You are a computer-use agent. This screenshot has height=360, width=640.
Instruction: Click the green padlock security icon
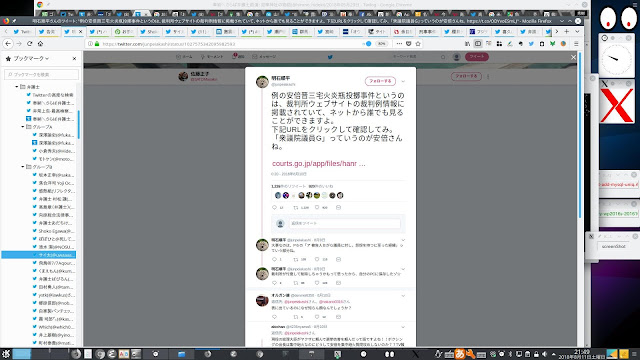(x=97, y=44)
